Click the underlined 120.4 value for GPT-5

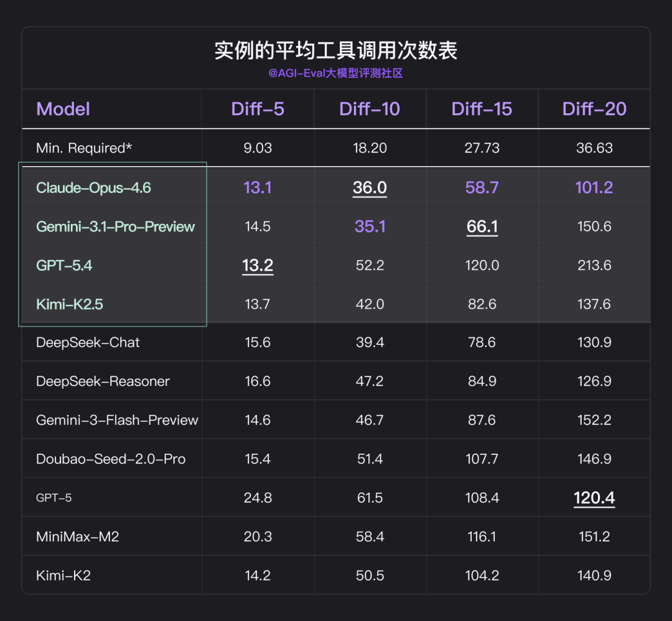[594, 498]
